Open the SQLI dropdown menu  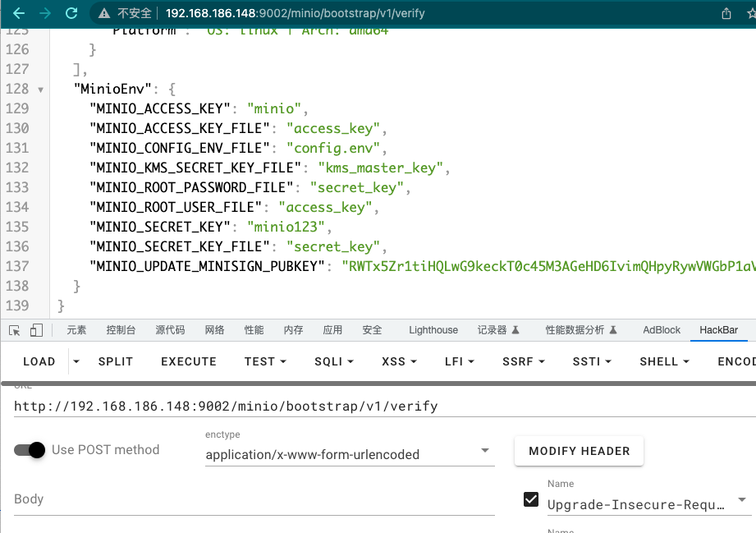(334, 361)
